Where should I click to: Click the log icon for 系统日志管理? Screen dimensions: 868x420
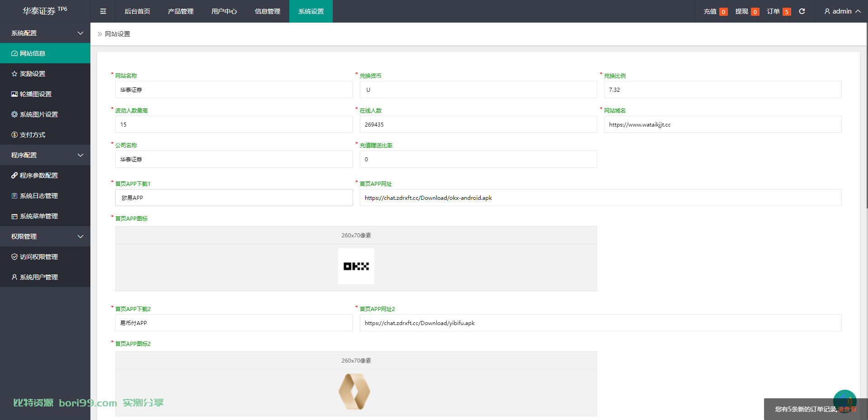[14, 196]
